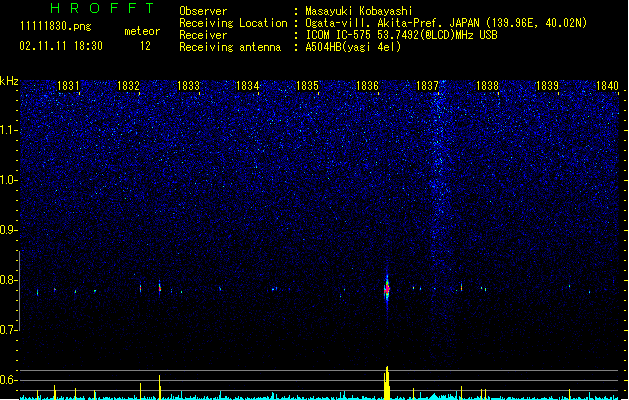Click the 1833 time axis label
Image resolution: width=629 pixels, height=400 pixels.
pyautogui.click(x=188, y=85)
